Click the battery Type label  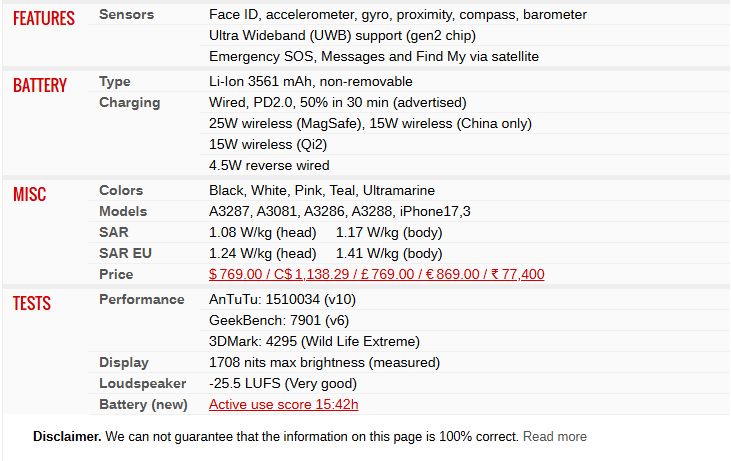(x=115, y=81)
